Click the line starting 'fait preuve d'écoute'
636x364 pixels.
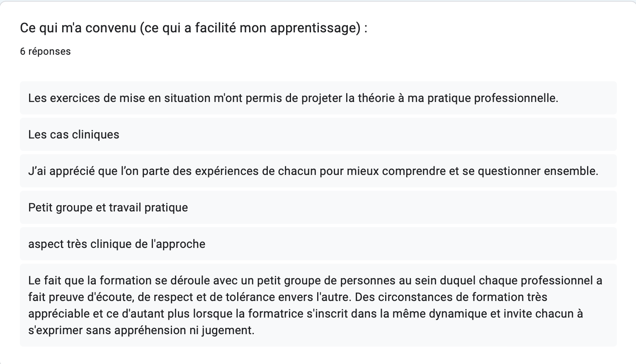click(x=288, y=297)
